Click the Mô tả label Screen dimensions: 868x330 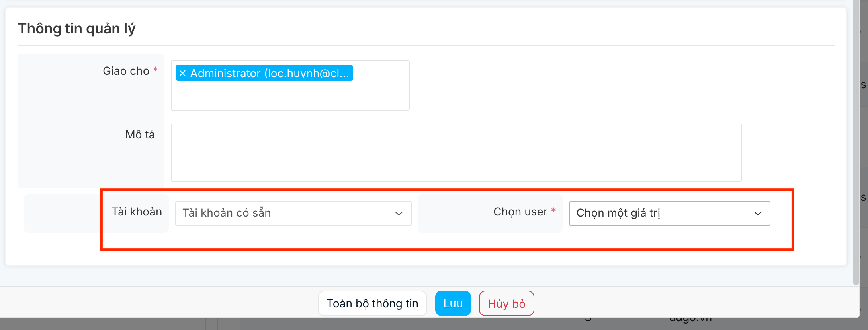pos(140,135)
